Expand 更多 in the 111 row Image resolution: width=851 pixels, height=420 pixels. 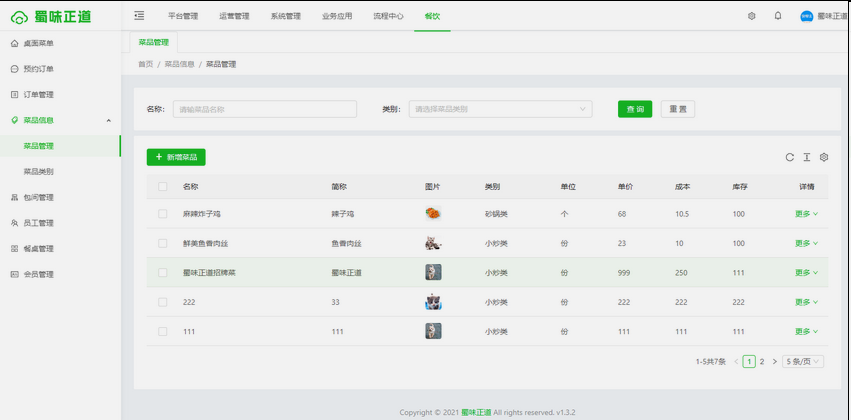(x=806, y=331)
